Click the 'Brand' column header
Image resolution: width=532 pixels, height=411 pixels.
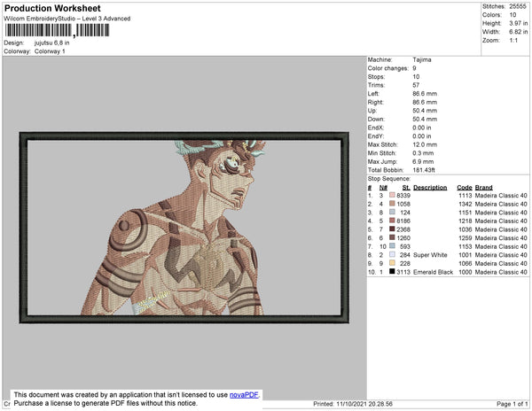(x=484, y=188)
